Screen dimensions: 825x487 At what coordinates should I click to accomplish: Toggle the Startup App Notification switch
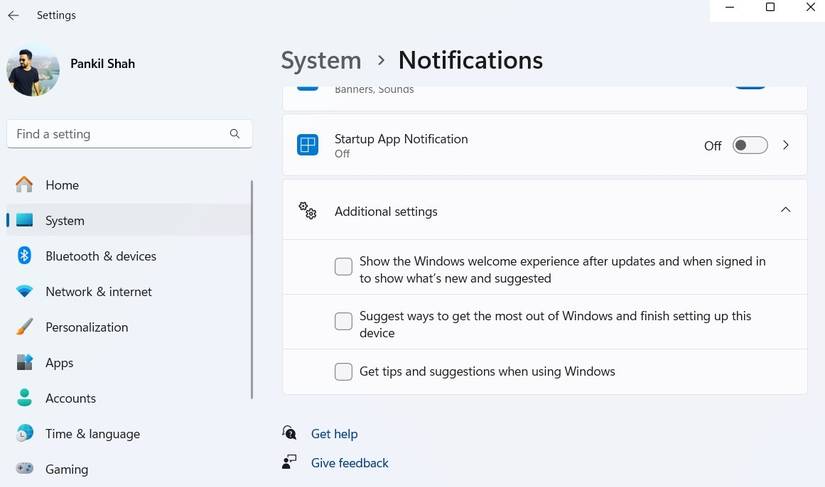pos(750,145)
